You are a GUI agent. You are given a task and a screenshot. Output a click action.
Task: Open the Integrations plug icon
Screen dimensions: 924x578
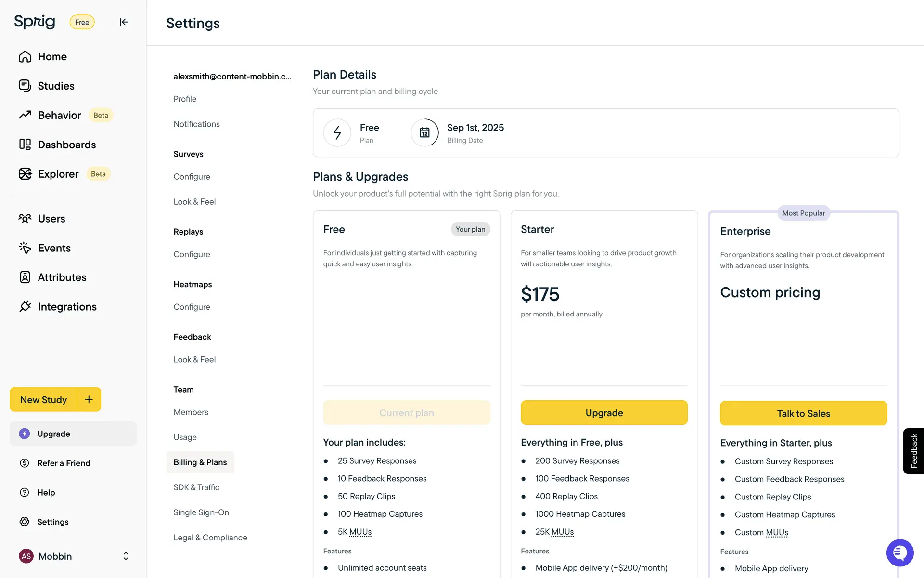point(25,306)
